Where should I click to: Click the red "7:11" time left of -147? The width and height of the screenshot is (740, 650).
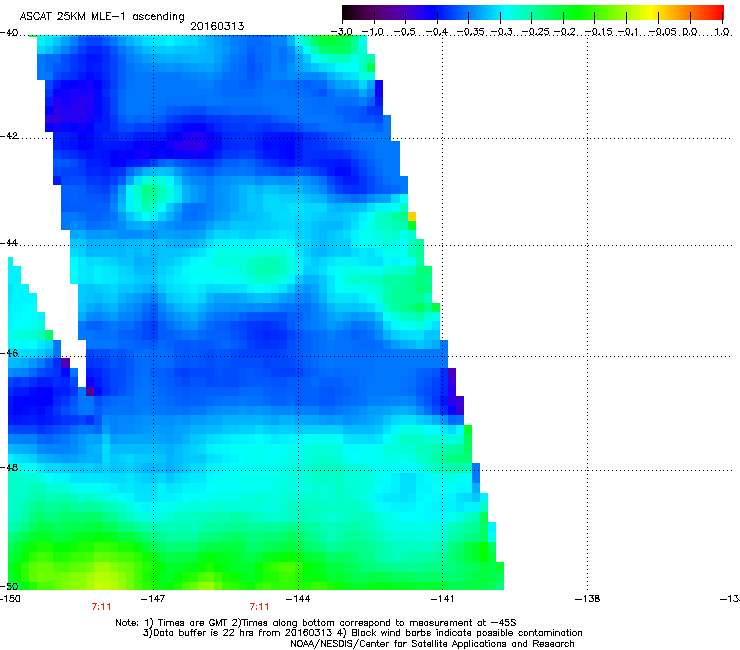pos(101,607)
